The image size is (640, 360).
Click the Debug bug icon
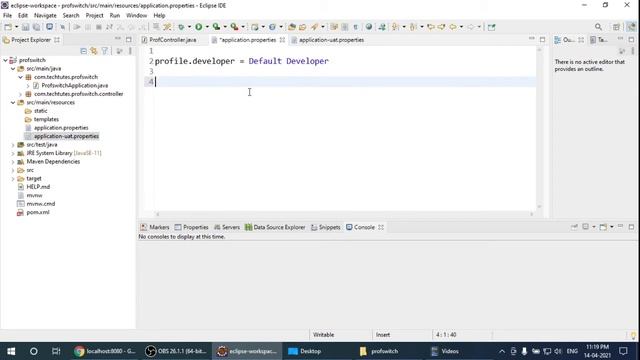coord(181,27)
